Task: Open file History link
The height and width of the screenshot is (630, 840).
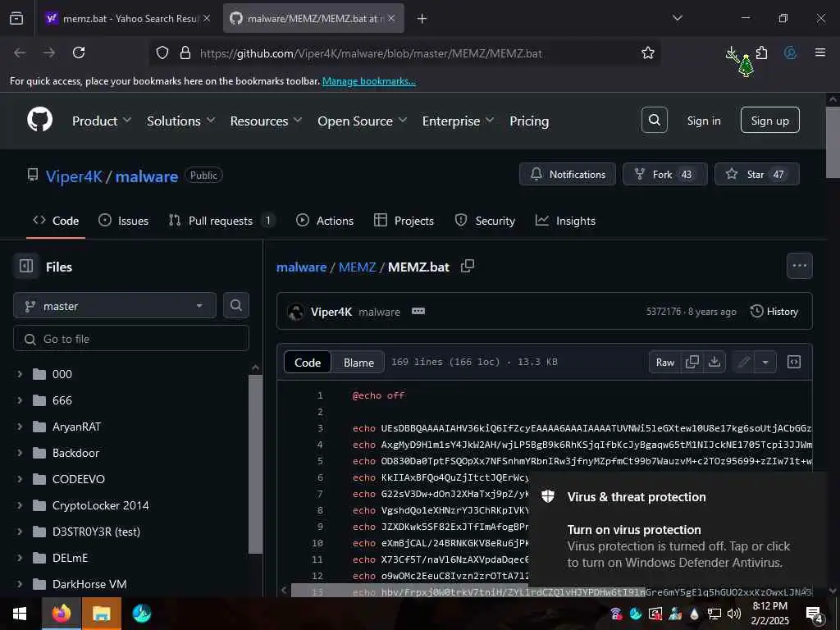Action: pos(774,311)
